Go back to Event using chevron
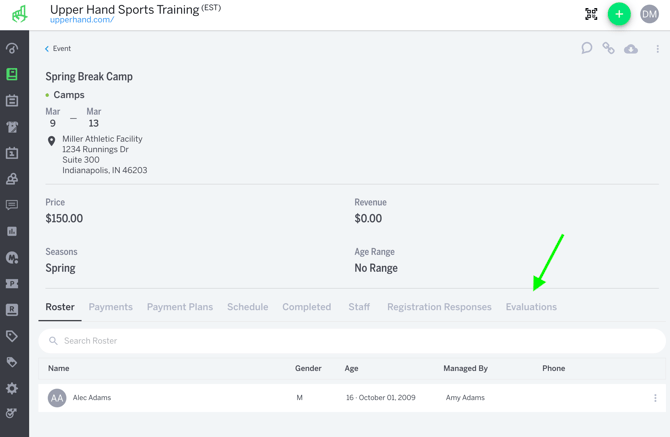This screenshot has height=437, width=670. click(47, 49)
